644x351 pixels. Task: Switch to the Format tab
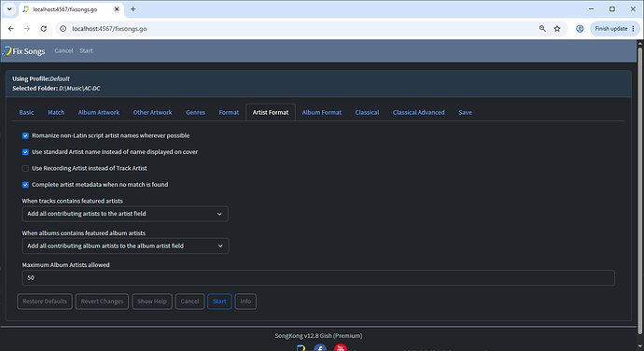click(x=229, y=112)
